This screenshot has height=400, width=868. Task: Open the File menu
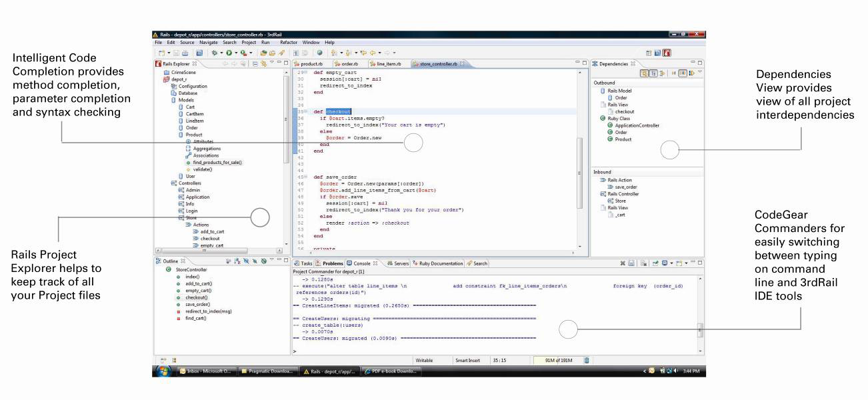[x=159, y=42]
